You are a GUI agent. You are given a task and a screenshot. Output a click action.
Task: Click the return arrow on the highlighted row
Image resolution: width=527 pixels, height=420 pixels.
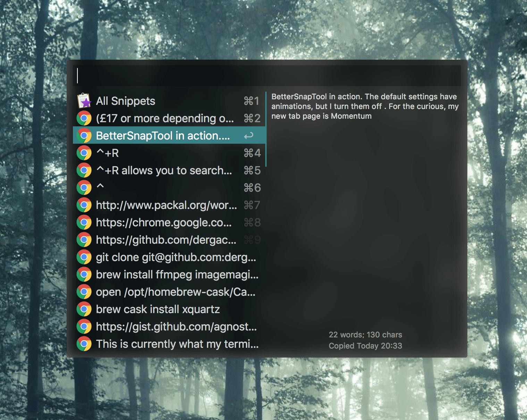(249, 136)
